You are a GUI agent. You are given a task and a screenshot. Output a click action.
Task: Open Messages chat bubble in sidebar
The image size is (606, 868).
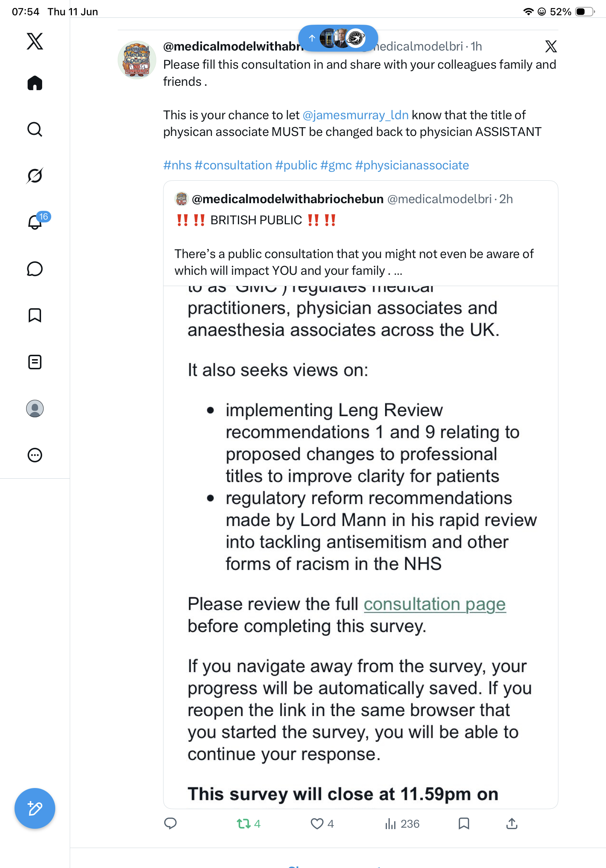(x=35, y=269)
